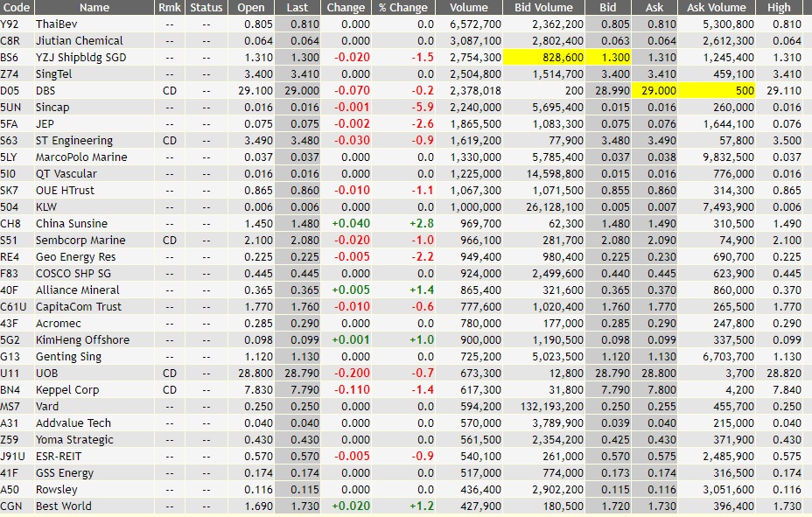This screenshot has width=812, height=517.
Task: Select the OUE HTrust stock name
Action: (66, 191)
